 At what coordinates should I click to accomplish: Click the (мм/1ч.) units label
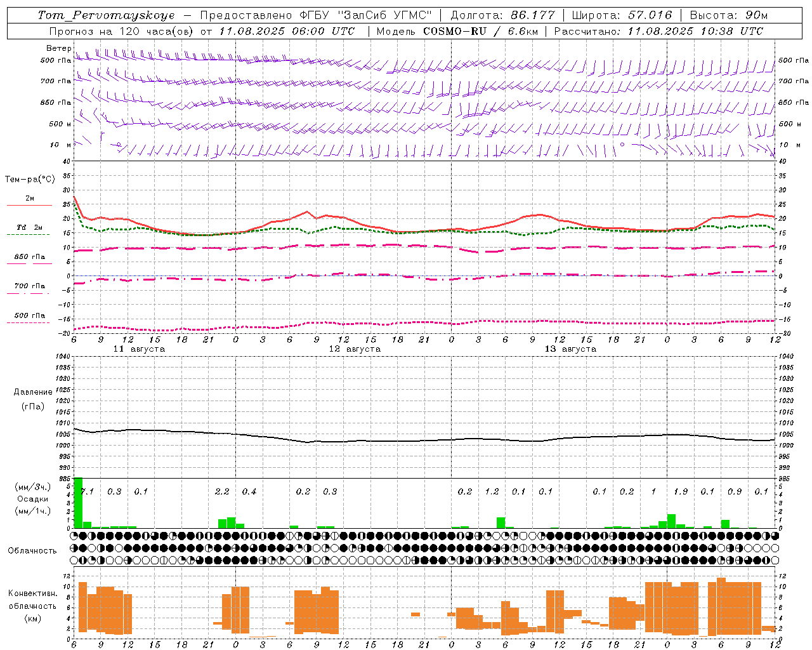(x=32, y=510)
